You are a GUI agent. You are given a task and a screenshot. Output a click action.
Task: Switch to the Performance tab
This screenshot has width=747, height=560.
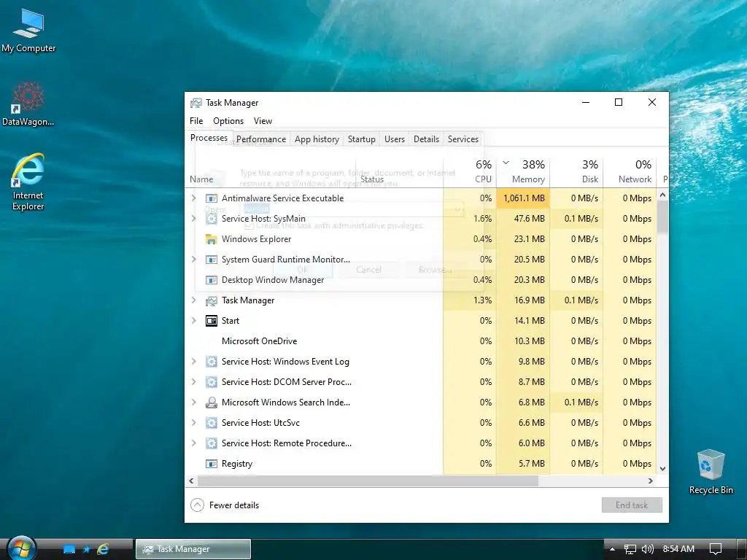[261, 139]
